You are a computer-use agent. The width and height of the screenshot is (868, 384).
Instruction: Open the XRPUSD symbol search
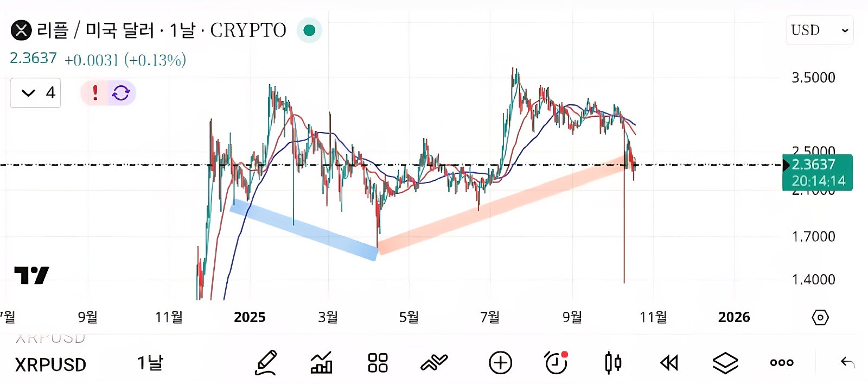point(50,364)
